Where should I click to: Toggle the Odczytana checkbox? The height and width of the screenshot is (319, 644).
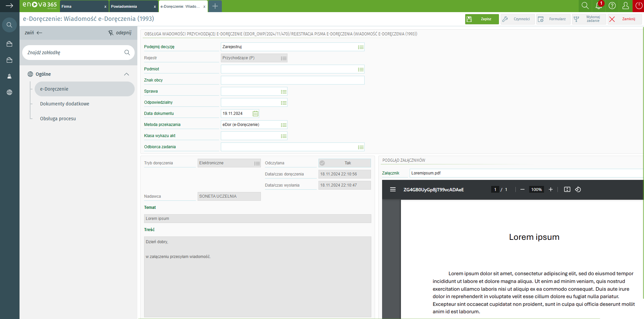click(322, 163)
